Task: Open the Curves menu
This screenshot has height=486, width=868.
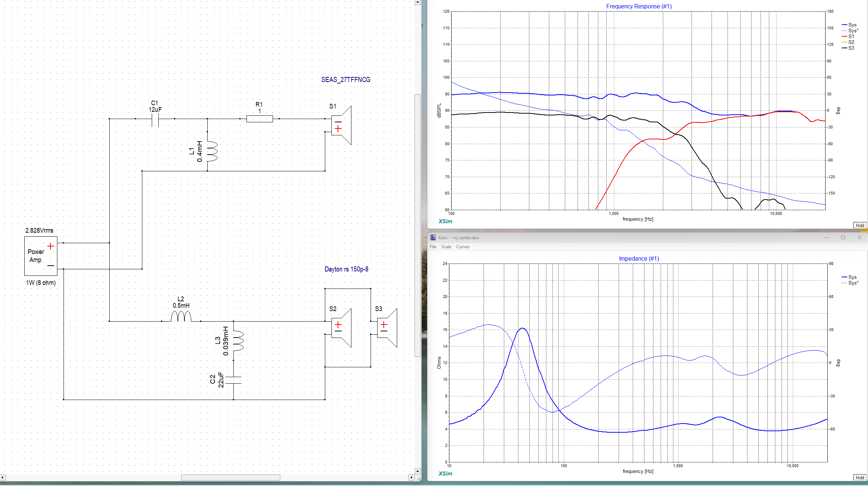Action: pos(462,247)
